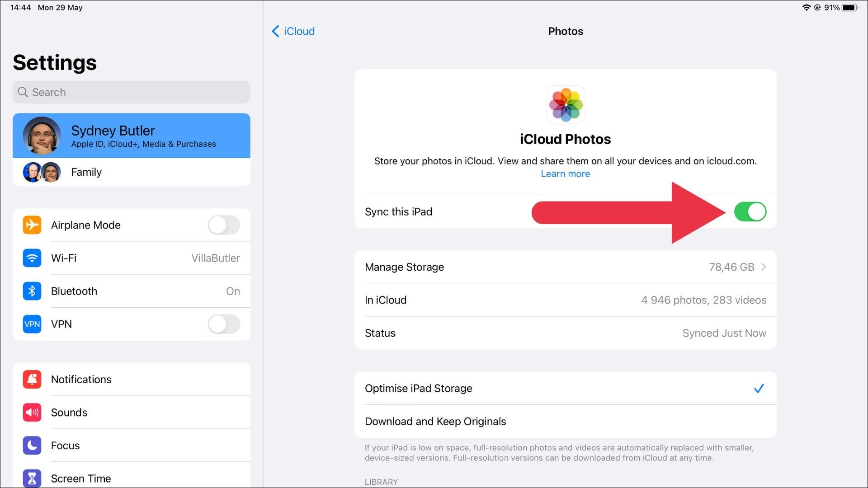Open Manage Storage settings
Viewport: 868px width, 488px height.
click(565, 266)
